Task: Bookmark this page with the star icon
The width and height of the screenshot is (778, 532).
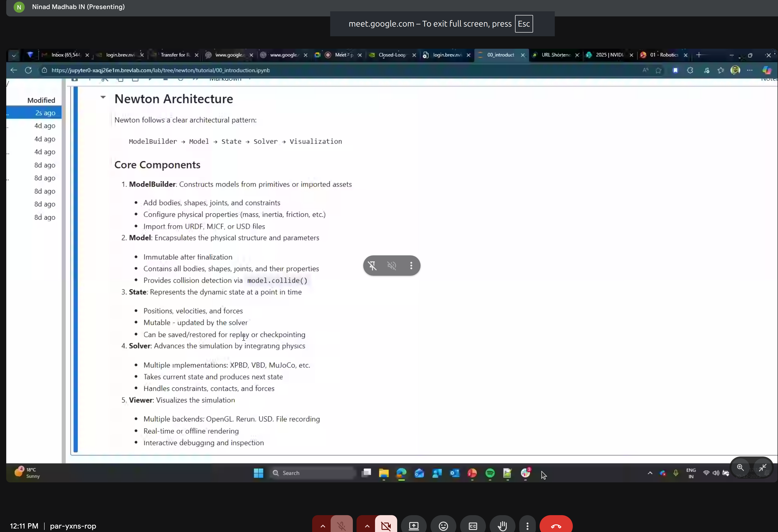Action: click(x=658, y=70)
